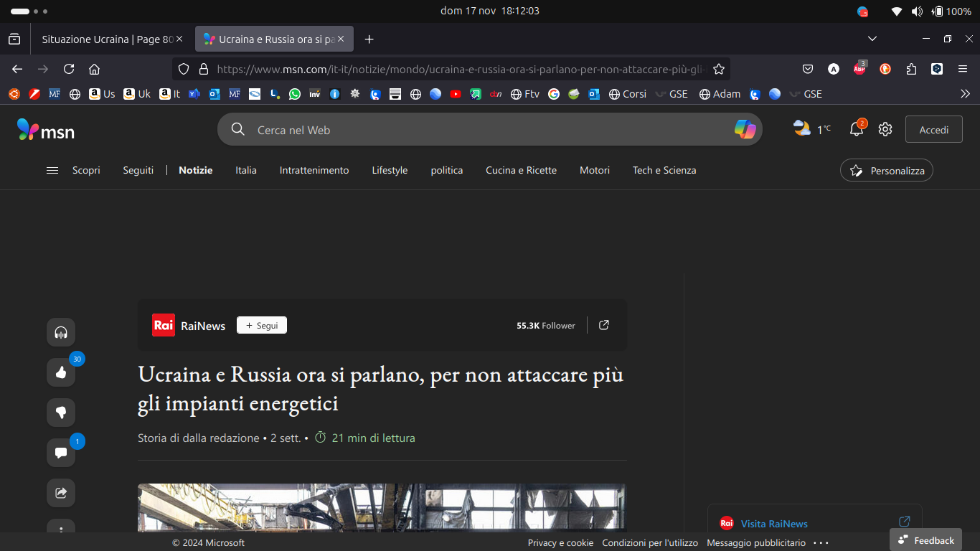
Task: Share the article via share arrow icon
Action: (61, 493)
